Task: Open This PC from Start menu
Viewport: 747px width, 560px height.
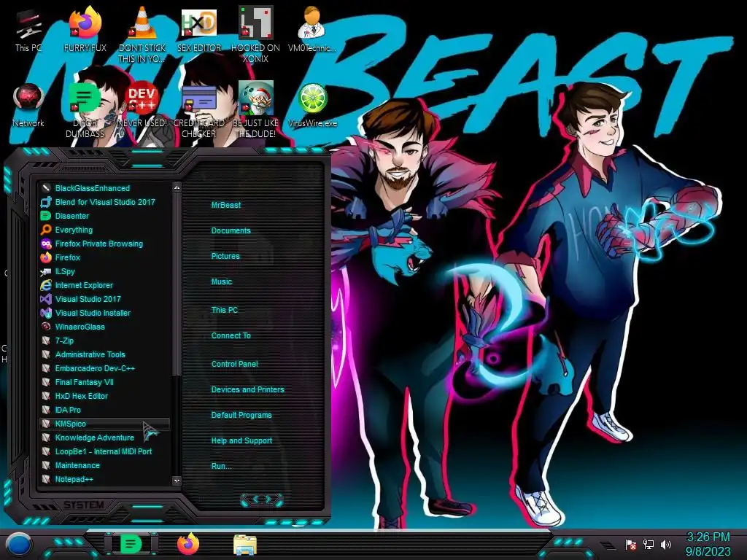Action: 225,310
